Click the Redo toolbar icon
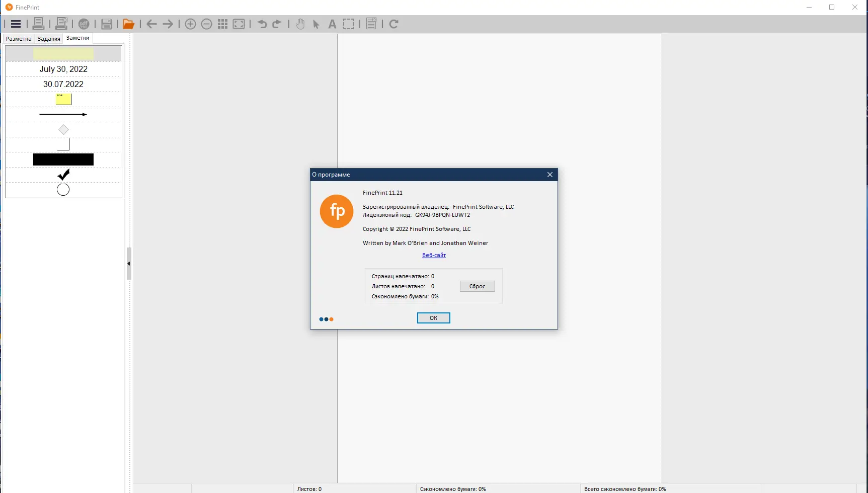The image size is (868, 493). 277,24
